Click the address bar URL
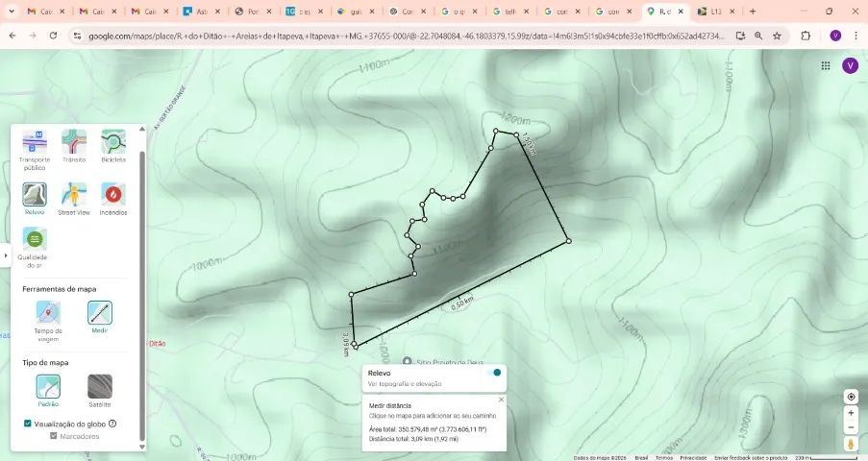Image resolution: width=868 pixels, height=461 pixels. (x=406, y=36)
